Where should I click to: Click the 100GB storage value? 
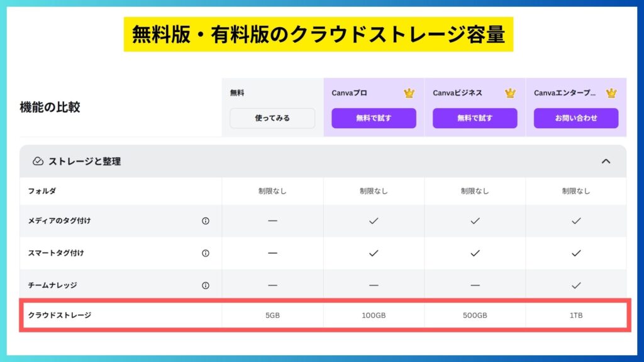(374, 315)
